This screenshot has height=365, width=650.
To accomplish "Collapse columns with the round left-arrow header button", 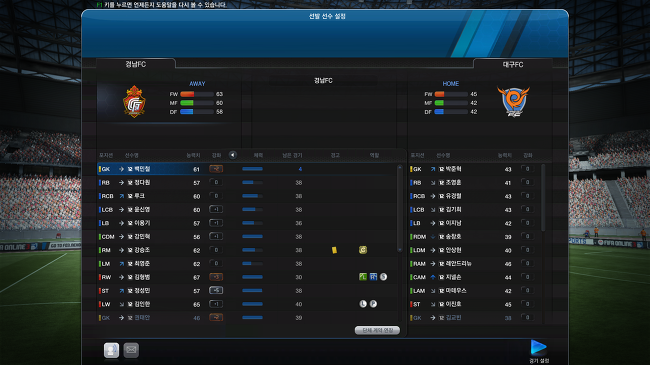I will pyautogui.click(x=233, y=155).
